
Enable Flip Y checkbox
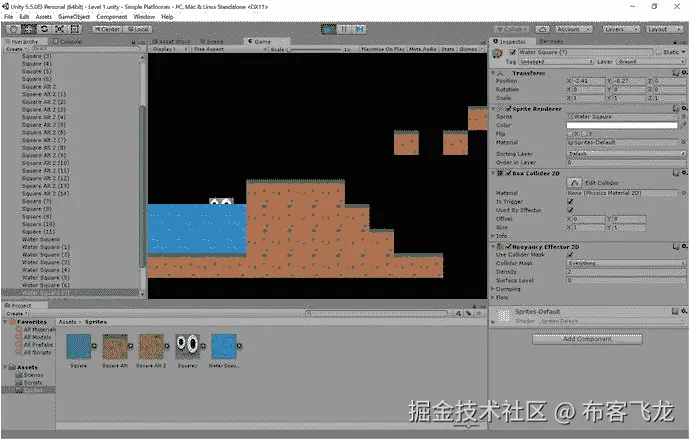tap(584, 134)
